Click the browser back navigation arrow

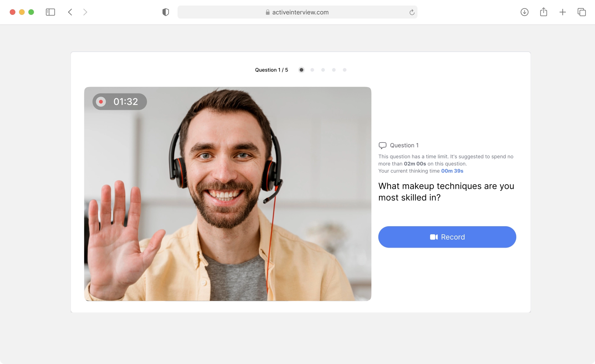[69, 12]
